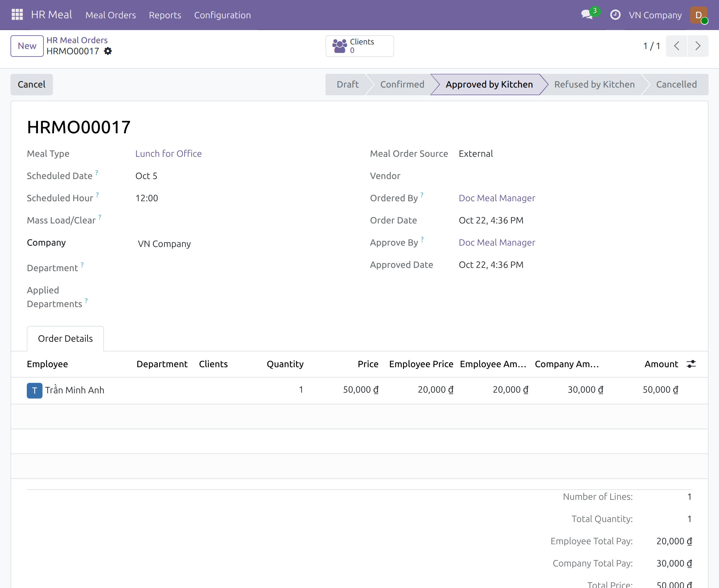The width and height of the screenshot is (719, 588).
Task: Sort by the Employee Price column header
Action: [421, 364]
